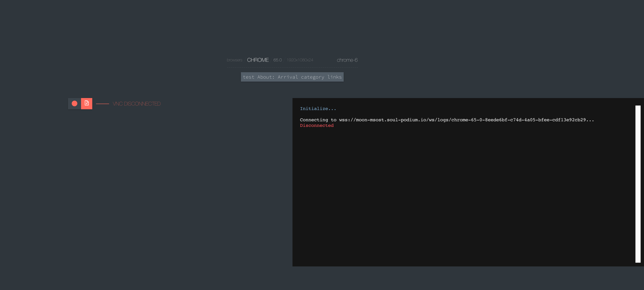Click the log panel vertical scrollbar
Viewport: 644px width, 290px height.
pos(638,184)
